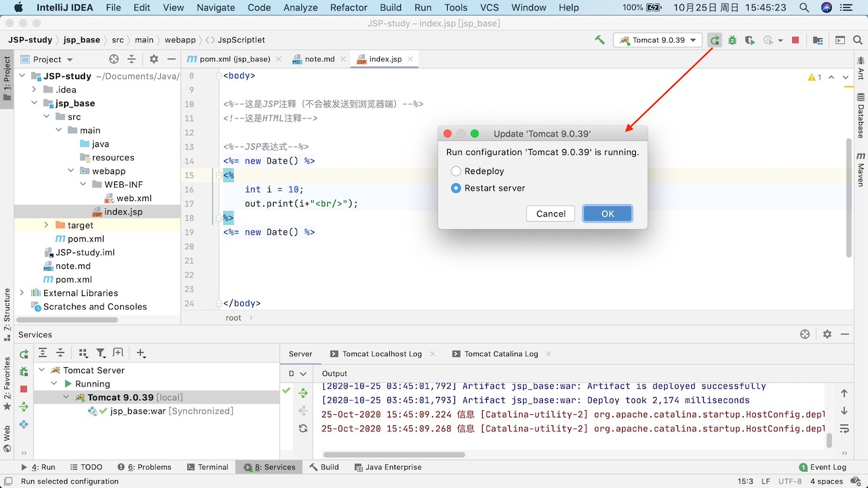Select the Restart server radio option
Viewport: 868px width, 488px height.
[x=456, y=188]
